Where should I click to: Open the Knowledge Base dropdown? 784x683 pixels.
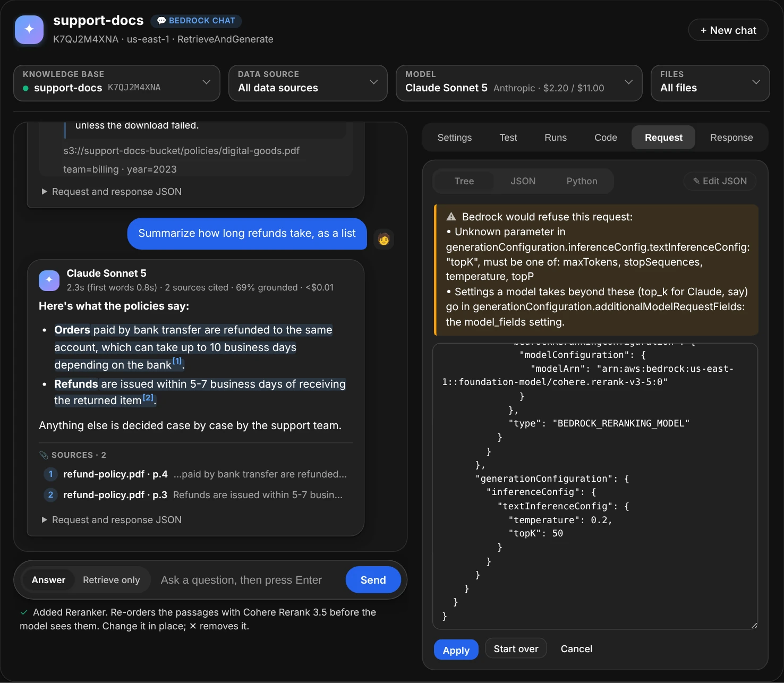coord(117,83)
